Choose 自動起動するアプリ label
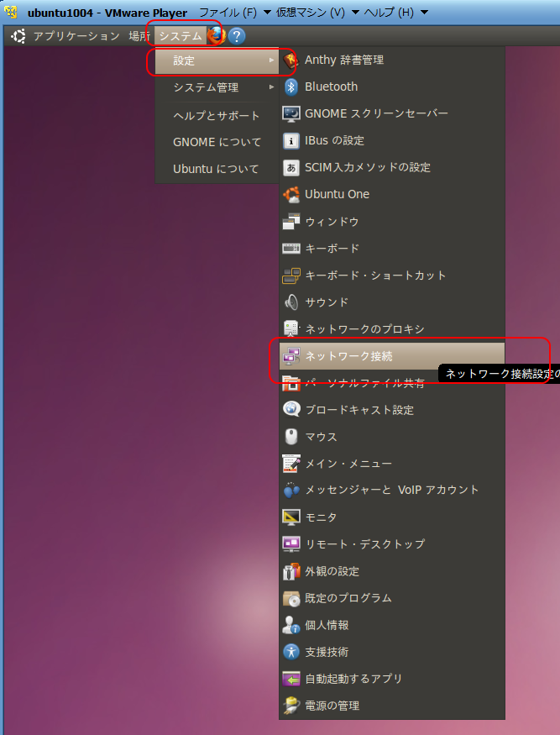Image resolution: width=560 pixels, height=735 pixels. (x=353, y=679)
